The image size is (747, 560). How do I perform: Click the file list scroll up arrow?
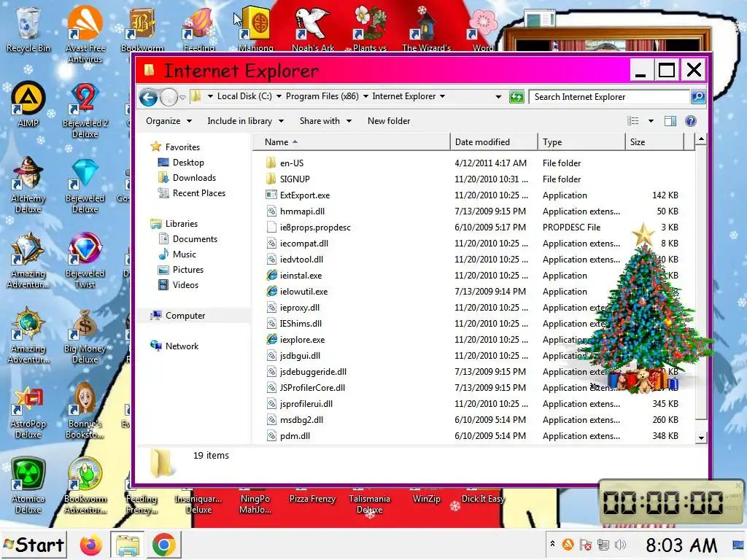pyautogui.click(x=701, y=139)
